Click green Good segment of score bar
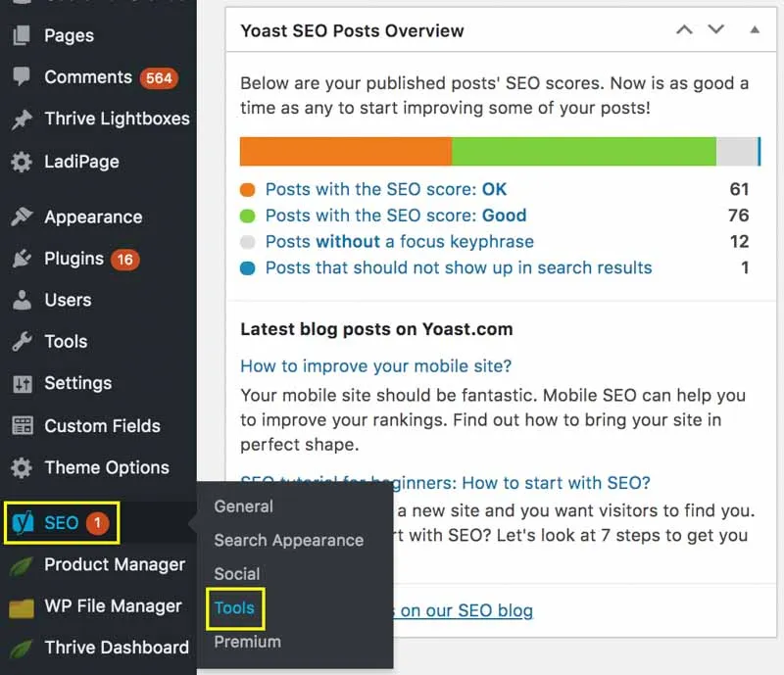The width and height of the screenshot is (784, 675). (584, 152)
